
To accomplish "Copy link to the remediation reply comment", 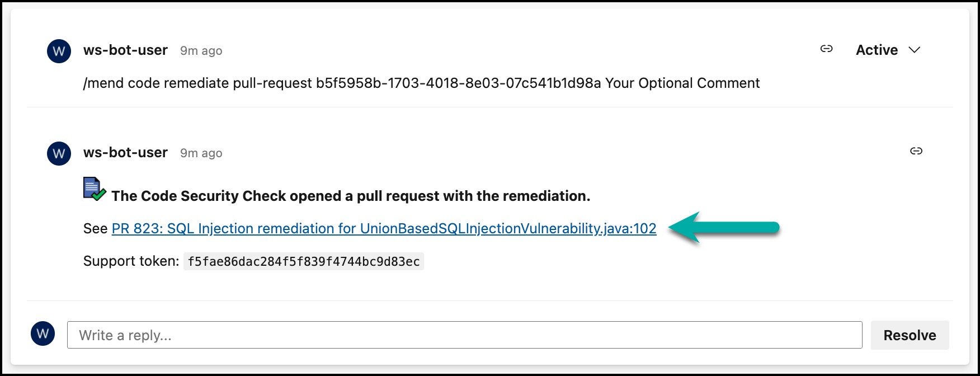I will tap(916, 151).
